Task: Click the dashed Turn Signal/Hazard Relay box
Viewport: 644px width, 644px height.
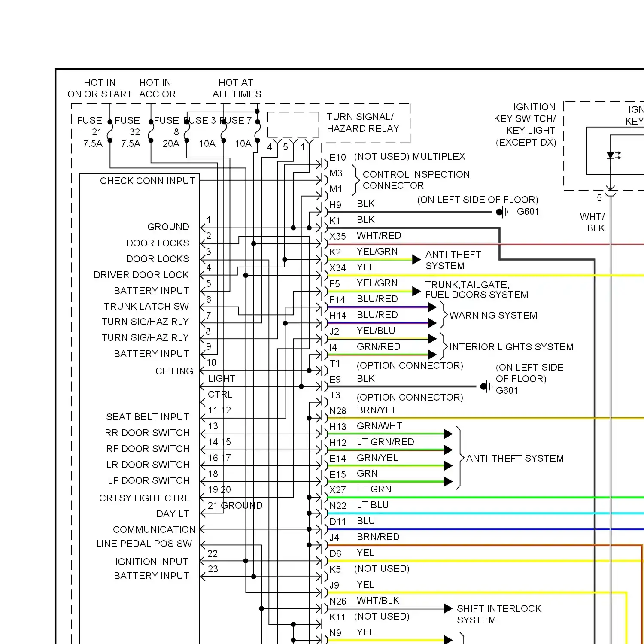Action: (293, 125)
